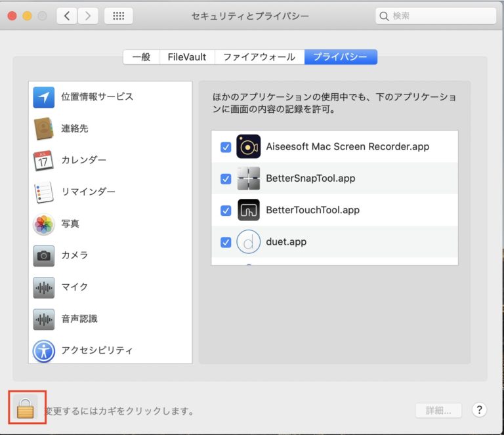Switch to the FileVault tab
This screenshot has width=504, height=435.
tap(187, 57)
